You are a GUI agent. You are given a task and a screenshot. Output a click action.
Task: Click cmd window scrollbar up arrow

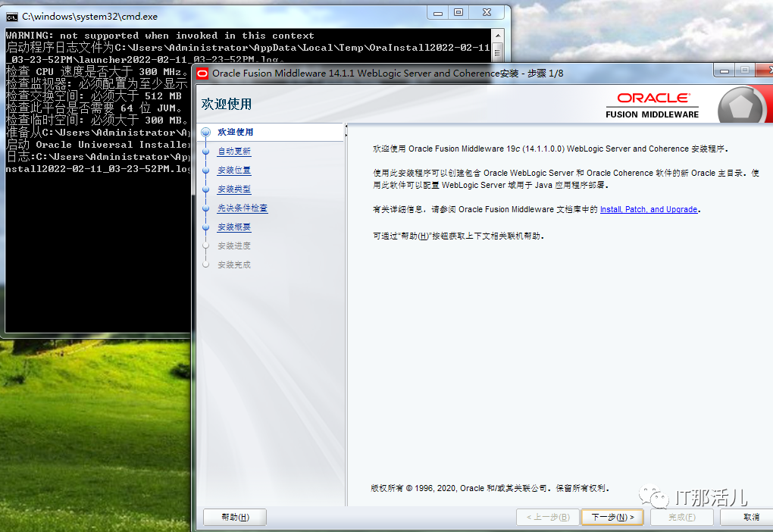point(497,36)
